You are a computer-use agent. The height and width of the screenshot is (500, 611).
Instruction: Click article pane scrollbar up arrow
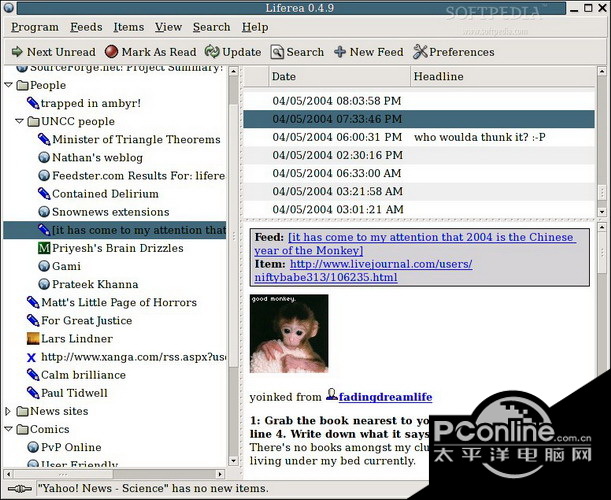coord(602,227)
